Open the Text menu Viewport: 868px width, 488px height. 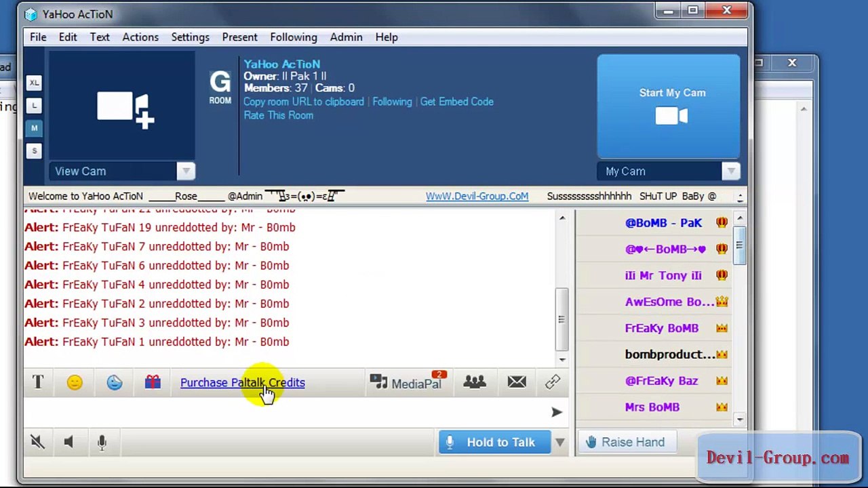click(x=100, y=37)
